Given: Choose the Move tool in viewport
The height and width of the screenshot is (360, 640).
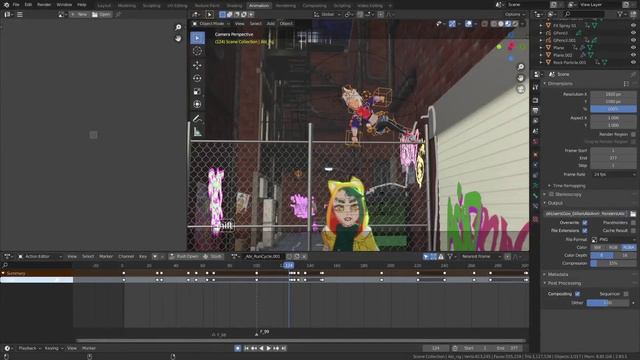Looking at the screenshot, I should 197,65.
